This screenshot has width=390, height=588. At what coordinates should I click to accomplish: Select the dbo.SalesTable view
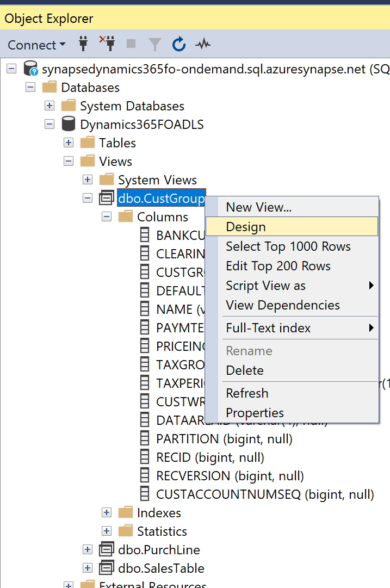[161, 568]
